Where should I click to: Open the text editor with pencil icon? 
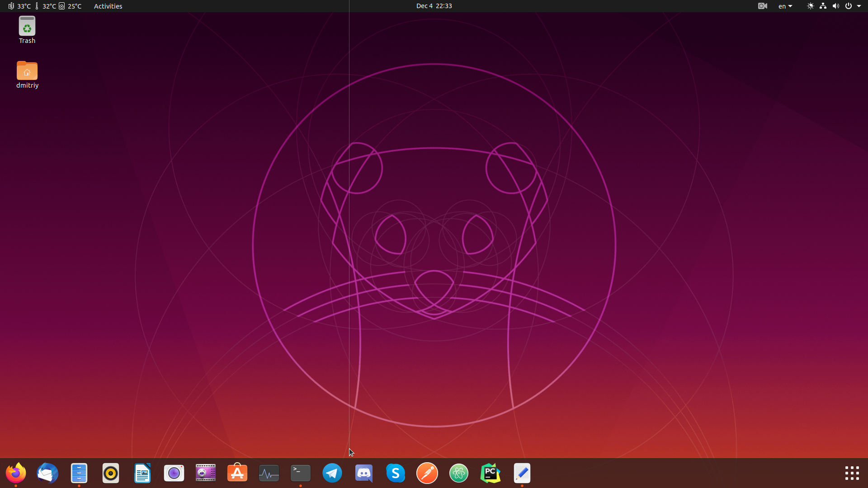(x=522, y=473)
